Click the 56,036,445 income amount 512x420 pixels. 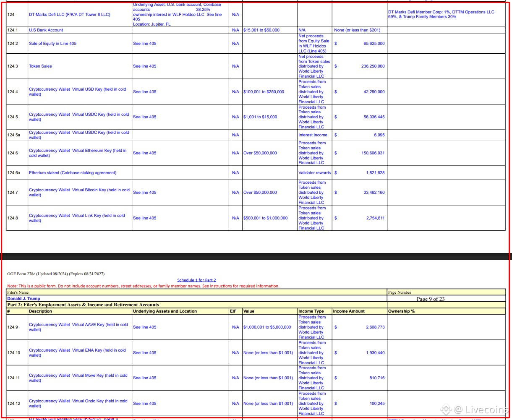pos(374,117)
